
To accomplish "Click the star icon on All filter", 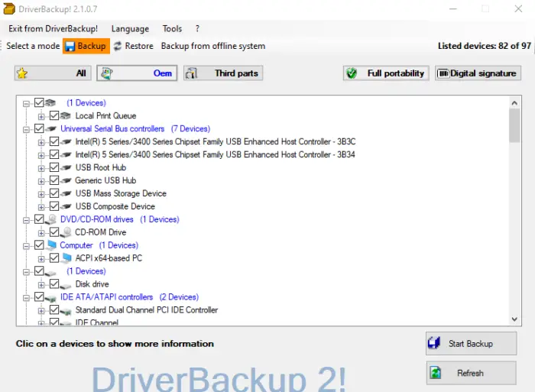I will pos(22,73).
